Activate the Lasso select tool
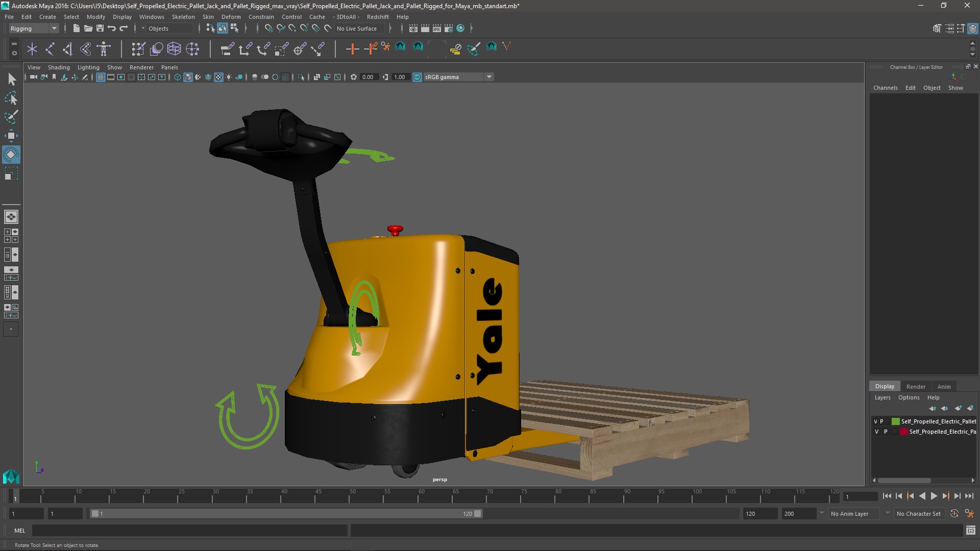The width and height of the screenshot is (980, 551). pyautogui.click(x=11, y=98)
